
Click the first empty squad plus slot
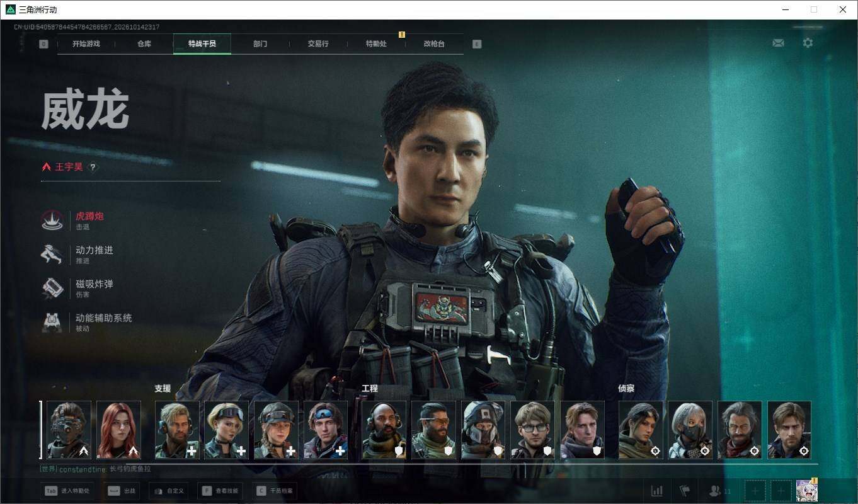[755, 490]
